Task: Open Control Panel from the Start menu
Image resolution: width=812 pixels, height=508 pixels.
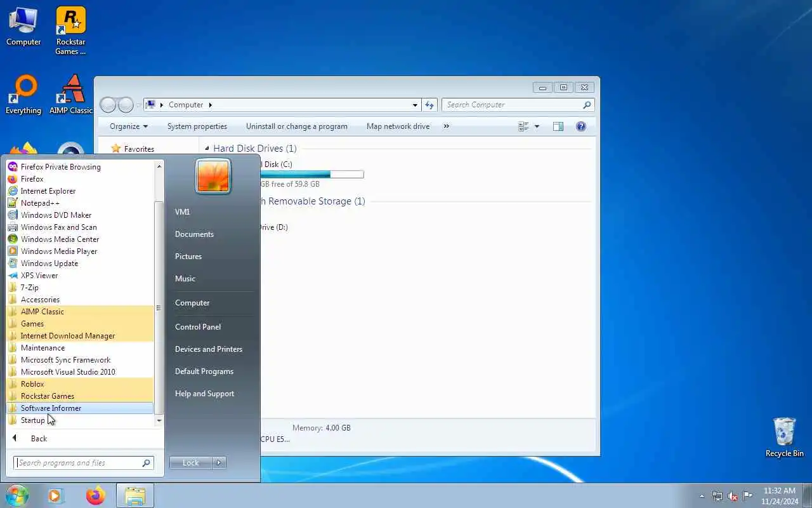Action: pyautogui.click(x=198, y=327)
